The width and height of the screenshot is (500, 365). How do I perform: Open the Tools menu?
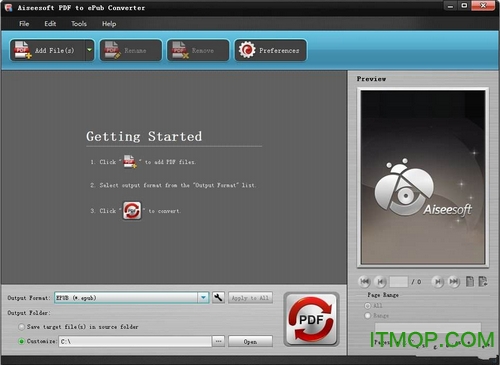point(79,24)
